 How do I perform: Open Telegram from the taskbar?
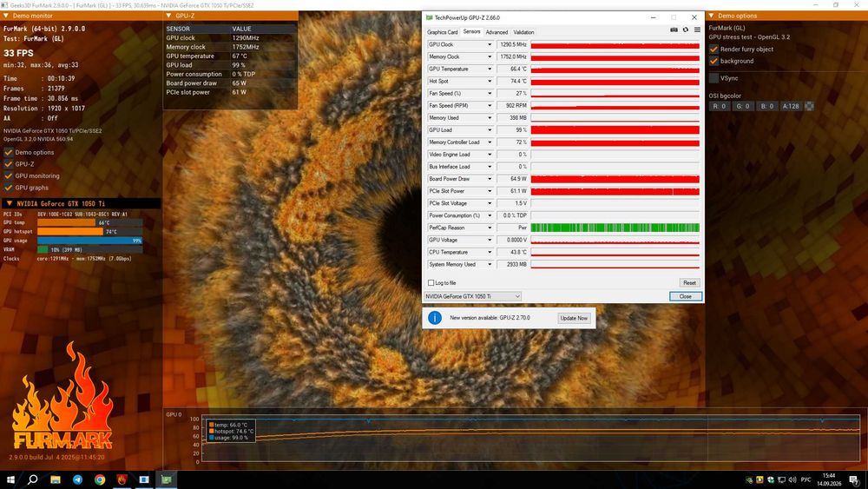(77, 479)
